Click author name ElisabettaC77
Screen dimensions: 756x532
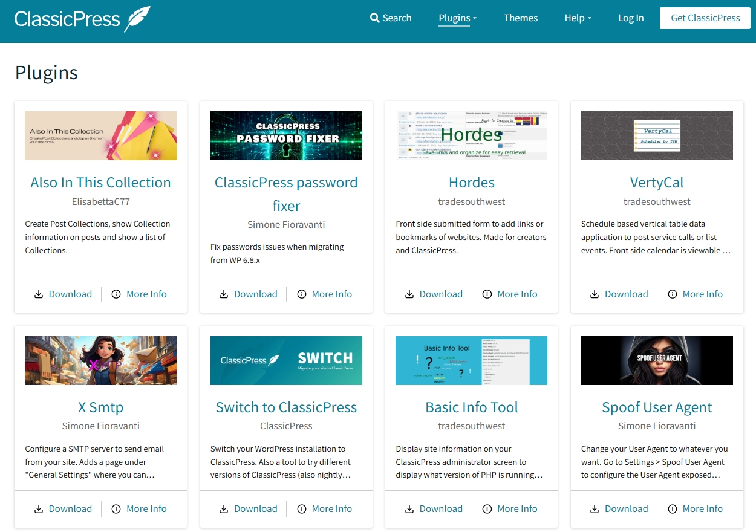(x=100, y=201)
